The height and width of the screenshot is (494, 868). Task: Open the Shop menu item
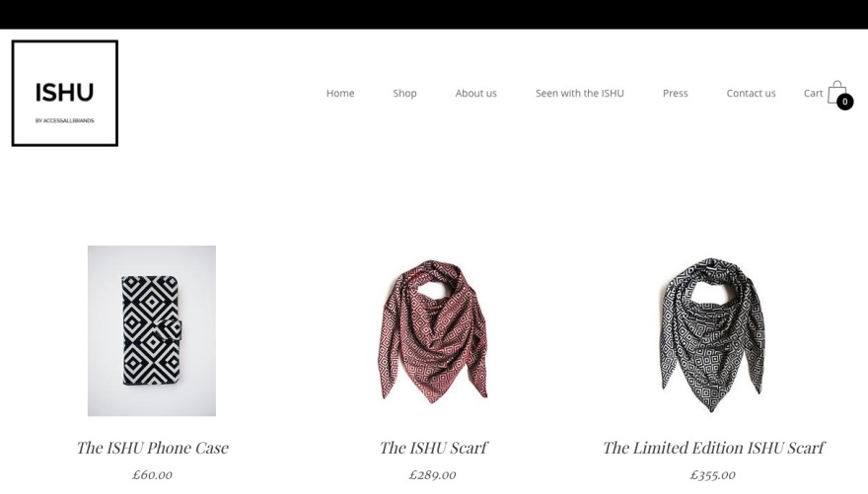tap(404, 93)
